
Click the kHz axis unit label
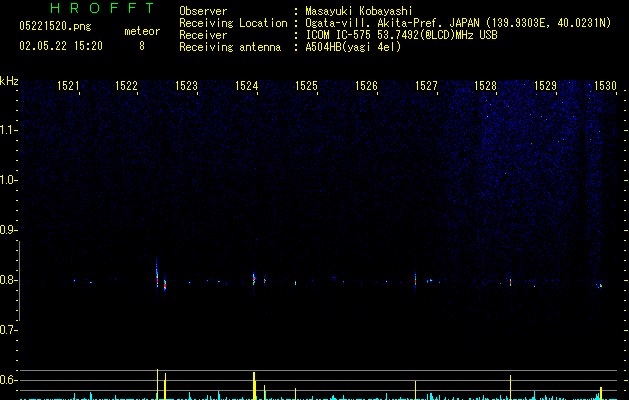(9, 81)
